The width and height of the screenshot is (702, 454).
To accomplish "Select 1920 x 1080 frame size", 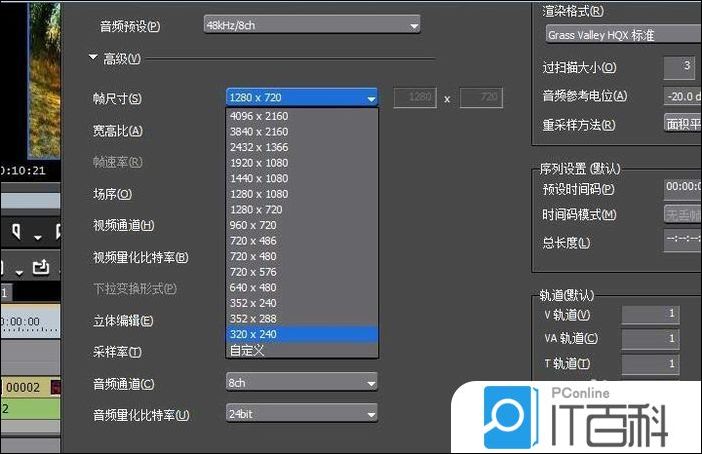I will click(302, 163).
